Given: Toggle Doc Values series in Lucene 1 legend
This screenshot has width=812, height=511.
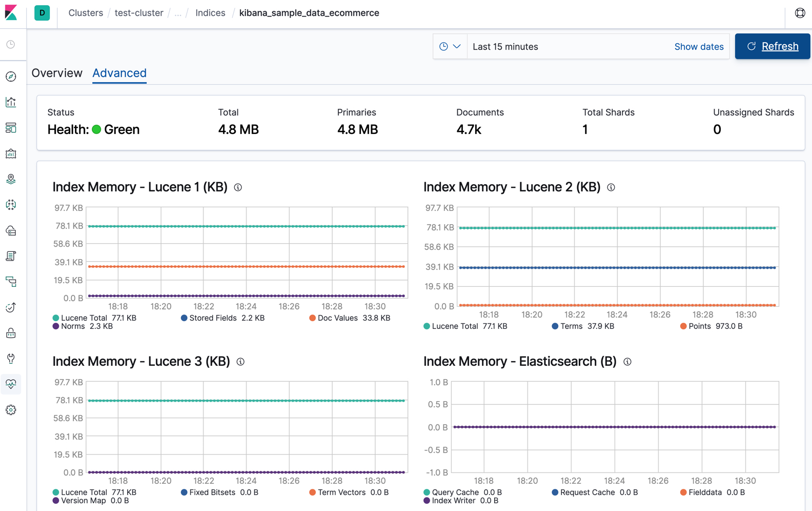Looking at the screenshot, I should point(337,318).
